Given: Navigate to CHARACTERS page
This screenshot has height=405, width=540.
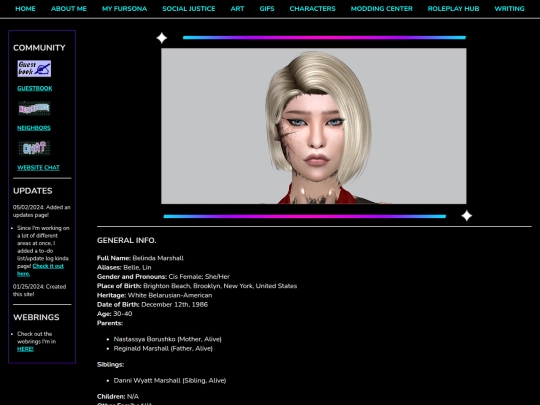Looking at the screenshot, I should (x=312, y=9).
